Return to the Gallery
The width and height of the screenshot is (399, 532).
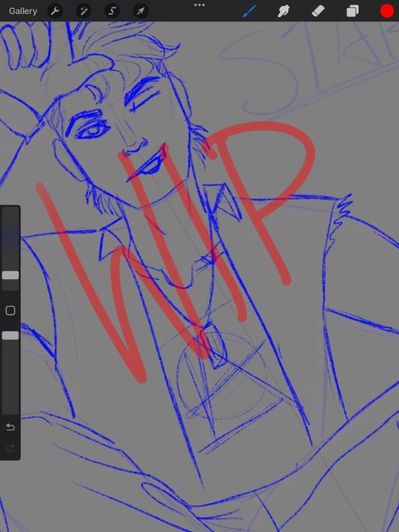pyautogui.click(x=23, y=11)
